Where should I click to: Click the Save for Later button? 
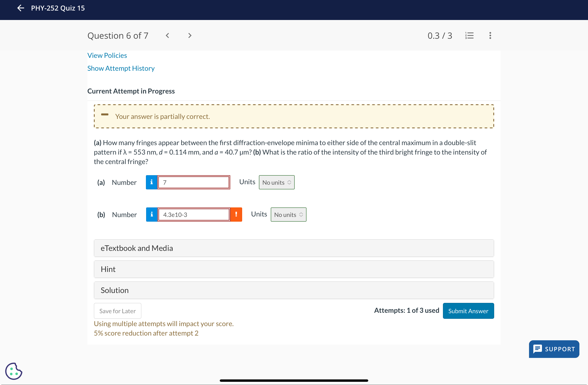click(117, 311)
